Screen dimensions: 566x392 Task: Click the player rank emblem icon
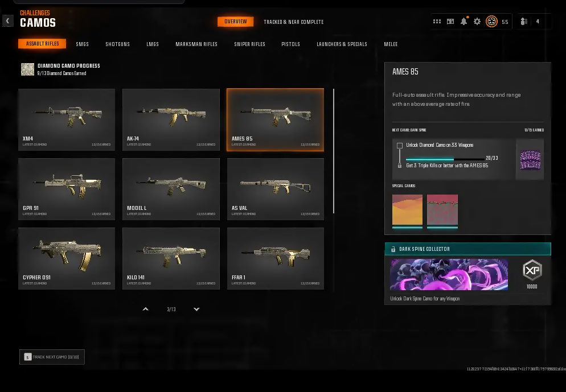(x=491, y=22)
